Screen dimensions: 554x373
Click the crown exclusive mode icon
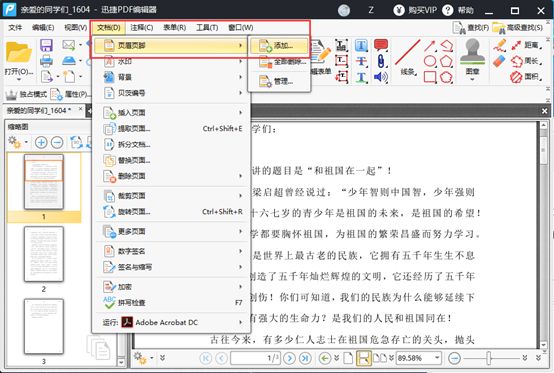(x=11, y=94)
